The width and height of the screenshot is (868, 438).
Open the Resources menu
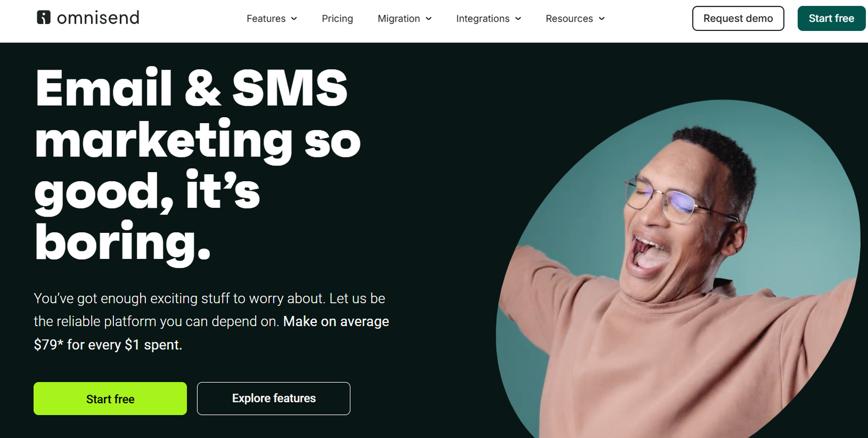pyautogui.click(x=569, y=18)
